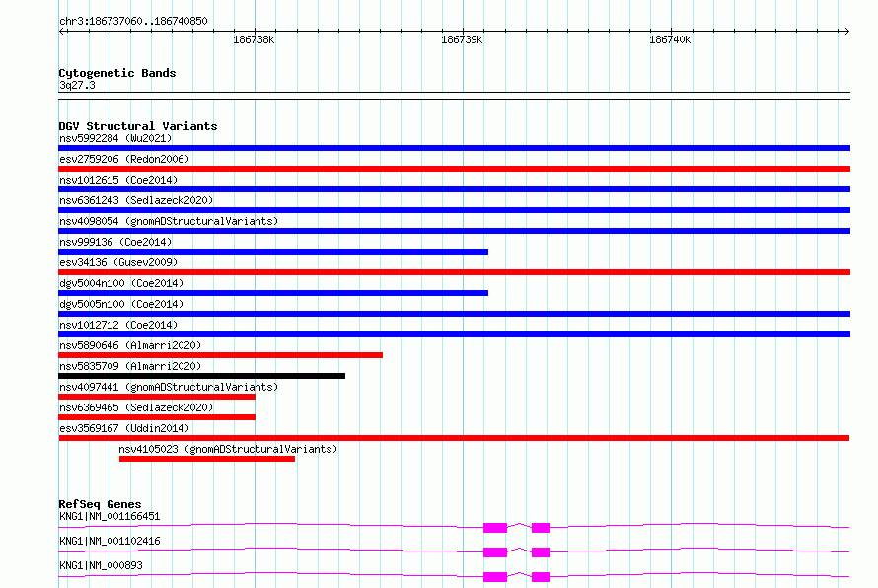The height and width of the screenshot is (588, 878).
Task: Open nsv4105023 (gnomADStructuralVariants) label
Action: click(228, 449)
